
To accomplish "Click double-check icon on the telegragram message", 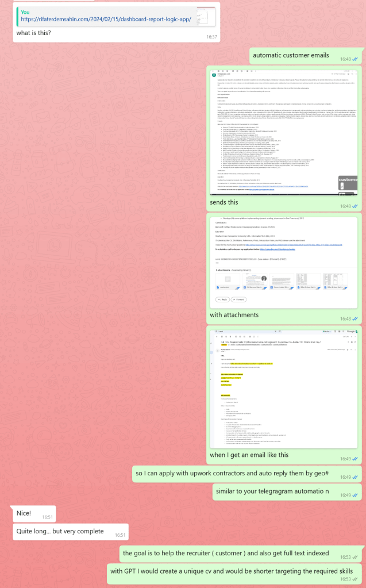I will pyautogui.click(x=355, y=495).
